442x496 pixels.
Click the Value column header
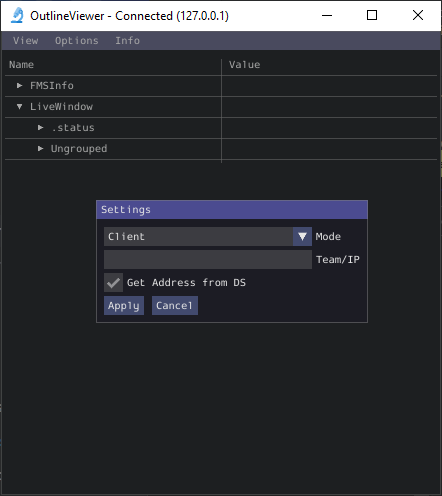coord(244,65)
